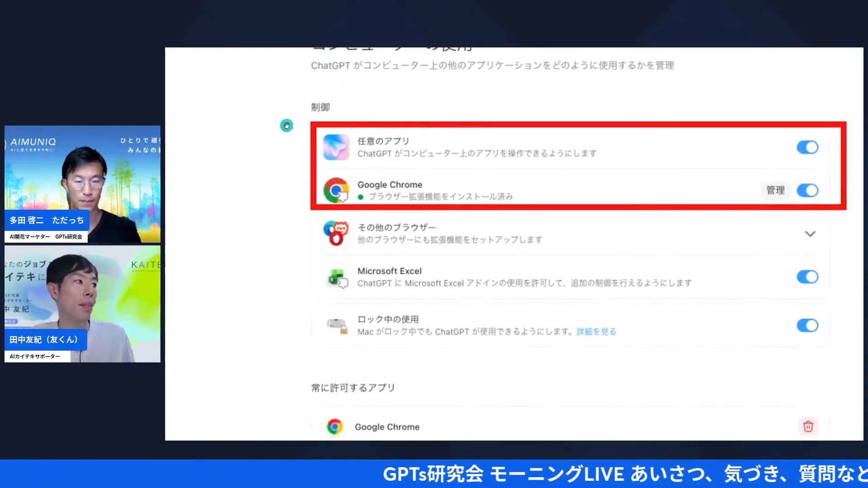This screenshot has width=868, height=488.
Task: Open the 詳細を見る link
Action: (x=596, y=332)
